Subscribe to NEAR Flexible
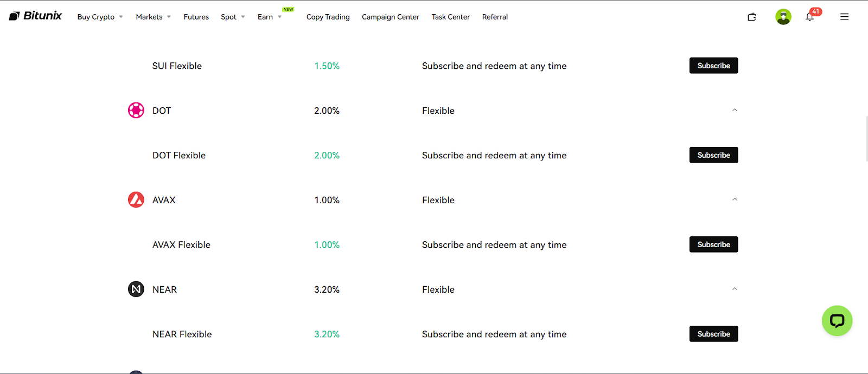 713,334
